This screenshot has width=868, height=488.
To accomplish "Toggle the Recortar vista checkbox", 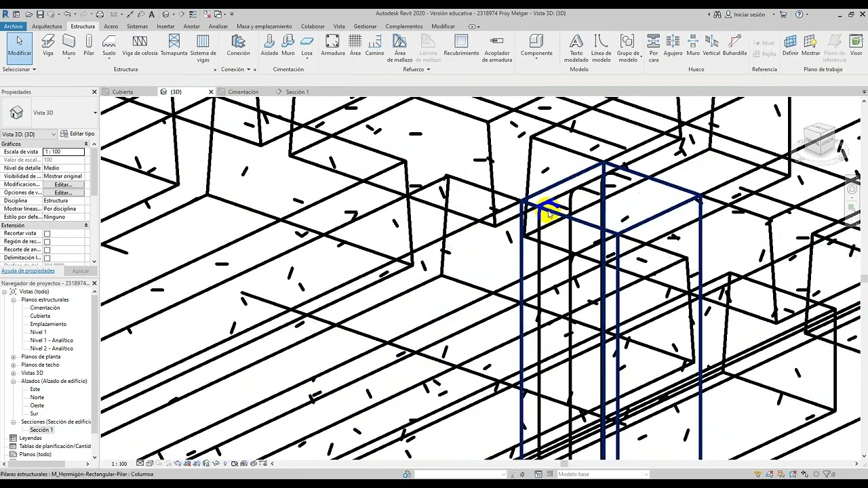I will click(47, 233).
